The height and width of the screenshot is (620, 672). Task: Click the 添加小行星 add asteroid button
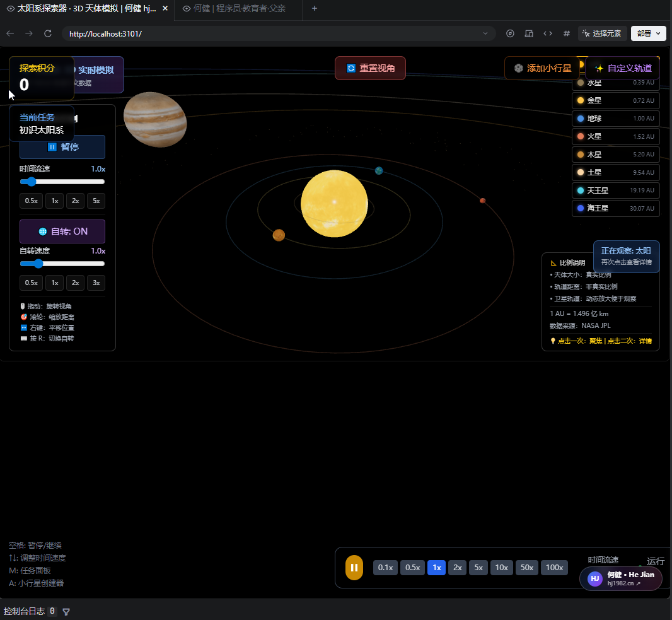pos(542,68)
